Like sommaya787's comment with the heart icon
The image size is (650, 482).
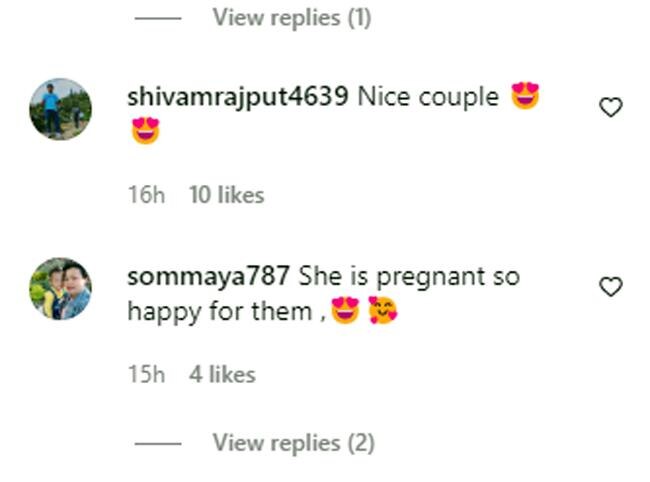pos(611,287)
